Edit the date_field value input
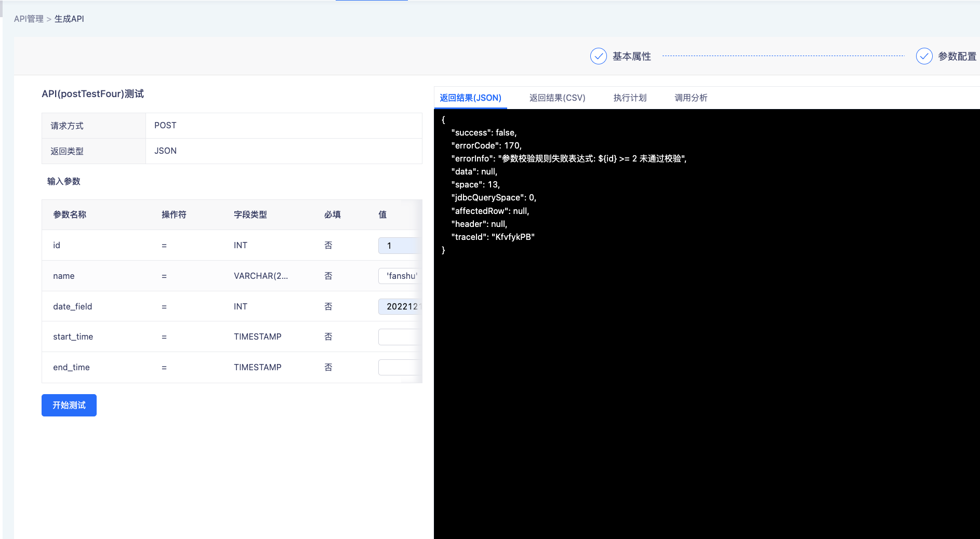 (x=399, y=306)
